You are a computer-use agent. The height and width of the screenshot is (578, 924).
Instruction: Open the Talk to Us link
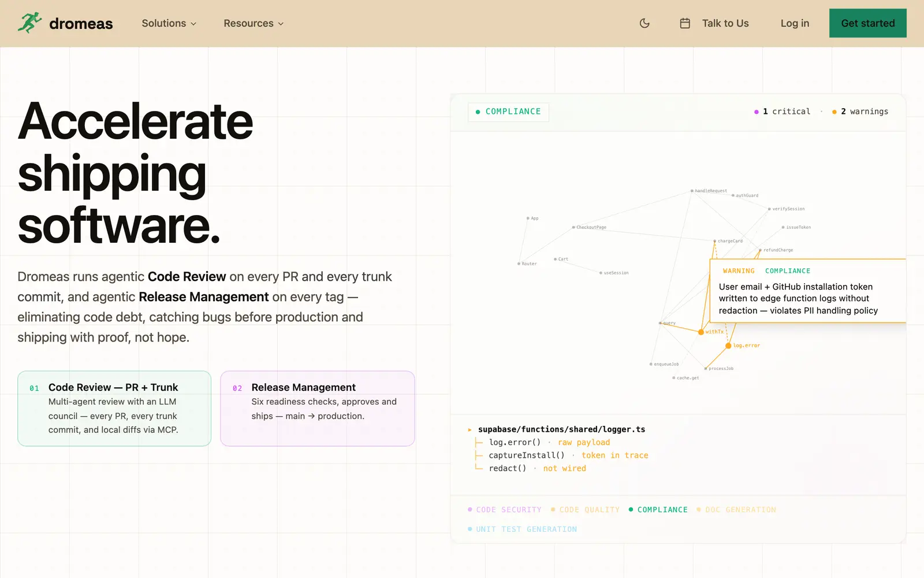725,23
